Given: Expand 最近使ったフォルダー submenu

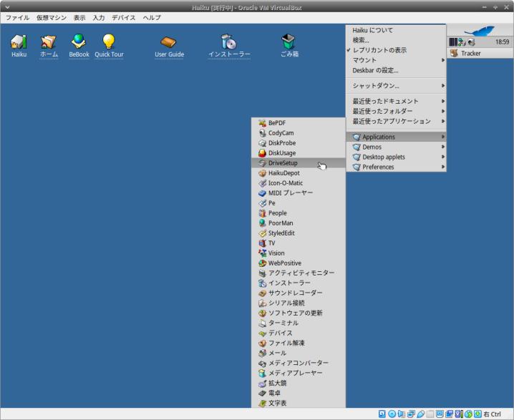Looking at the screenshot, I should coord(396,111).
